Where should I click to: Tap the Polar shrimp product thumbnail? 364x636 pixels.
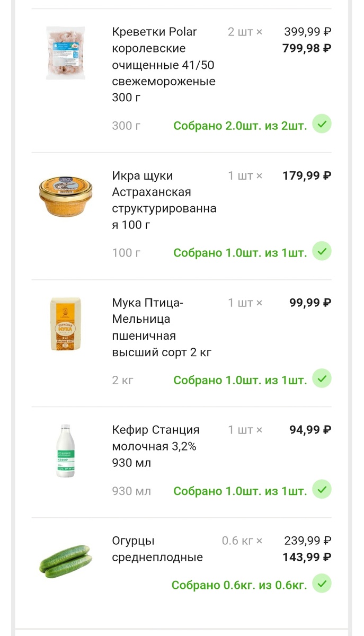tap(65, 53)
